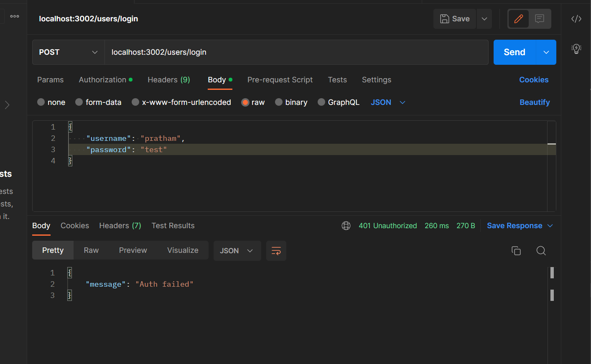
Task: Expand the left sidebar arrow
Action: 7,105
